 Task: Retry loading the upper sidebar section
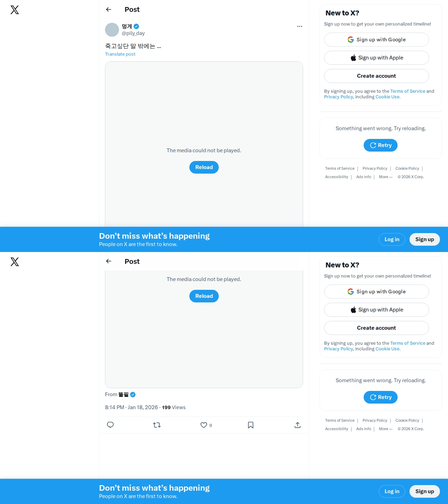tap(380, 145)
